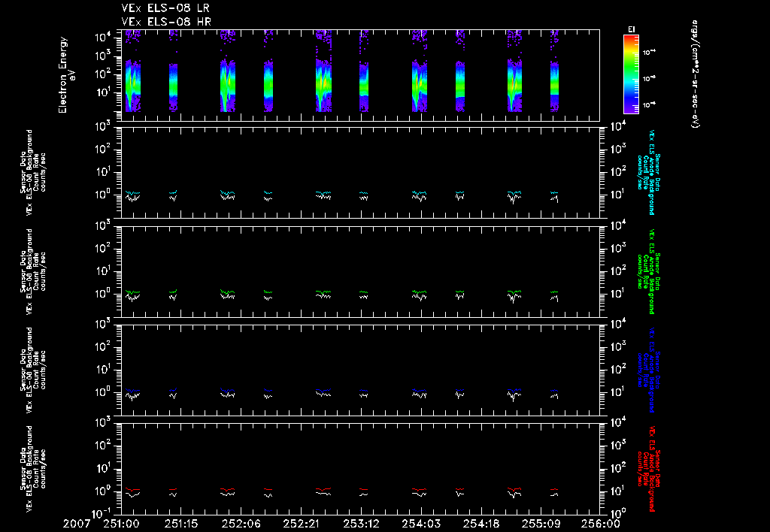Click the "253:12" time axis tick label
This screenshot has height=532, width=770.
(361, 524)
